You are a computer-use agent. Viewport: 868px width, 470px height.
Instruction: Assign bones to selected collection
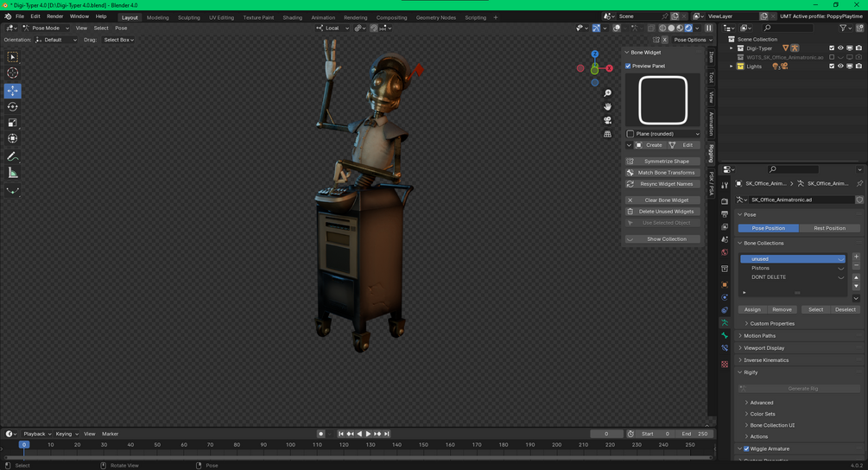click(752, 310)
